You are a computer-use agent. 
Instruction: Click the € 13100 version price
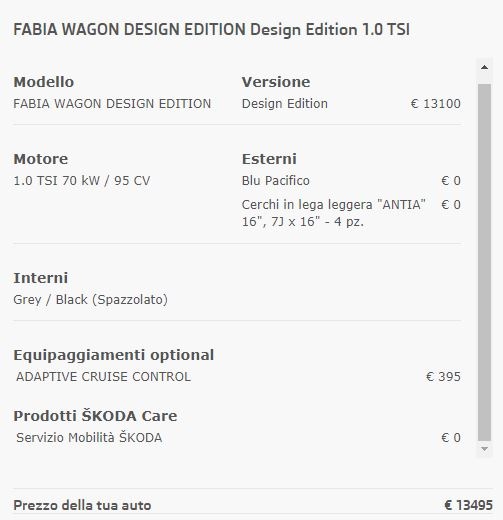[x=436, y=104]
